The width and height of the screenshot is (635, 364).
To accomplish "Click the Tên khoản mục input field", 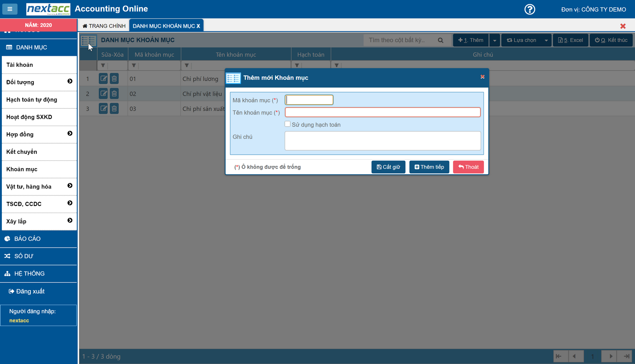I will pyautogui.click(x=383, y=112).
